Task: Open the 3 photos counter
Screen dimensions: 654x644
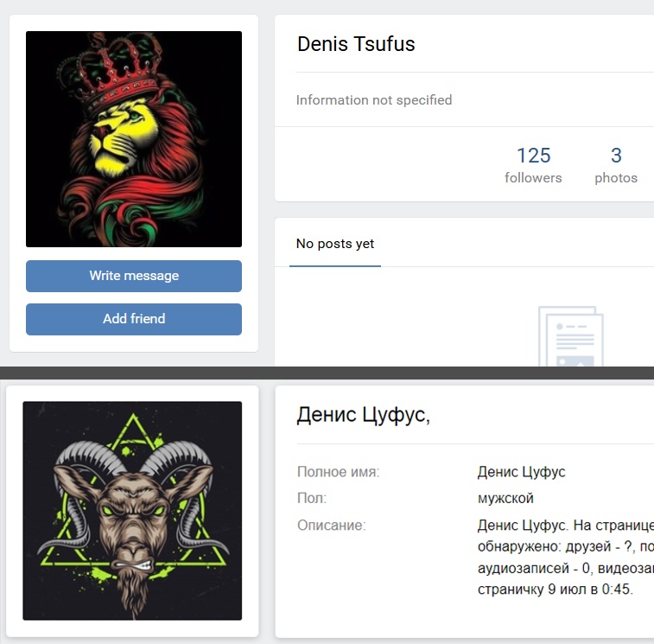Action: (x=616, y=165)
